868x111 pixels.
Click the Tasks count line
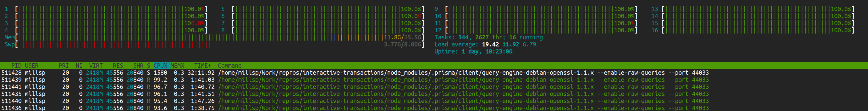(x=488, y=37)
